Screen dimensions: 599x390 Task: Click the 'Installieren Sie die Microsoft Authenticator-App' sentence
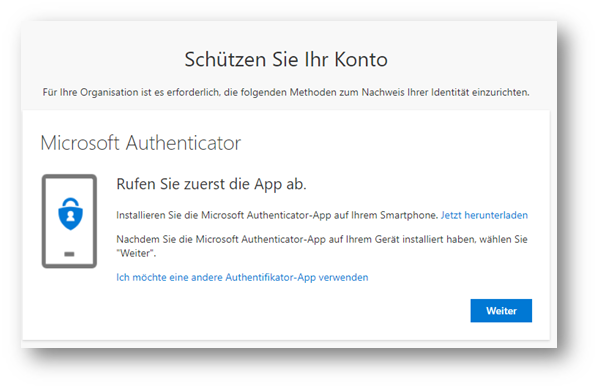[x=277, y=215]
